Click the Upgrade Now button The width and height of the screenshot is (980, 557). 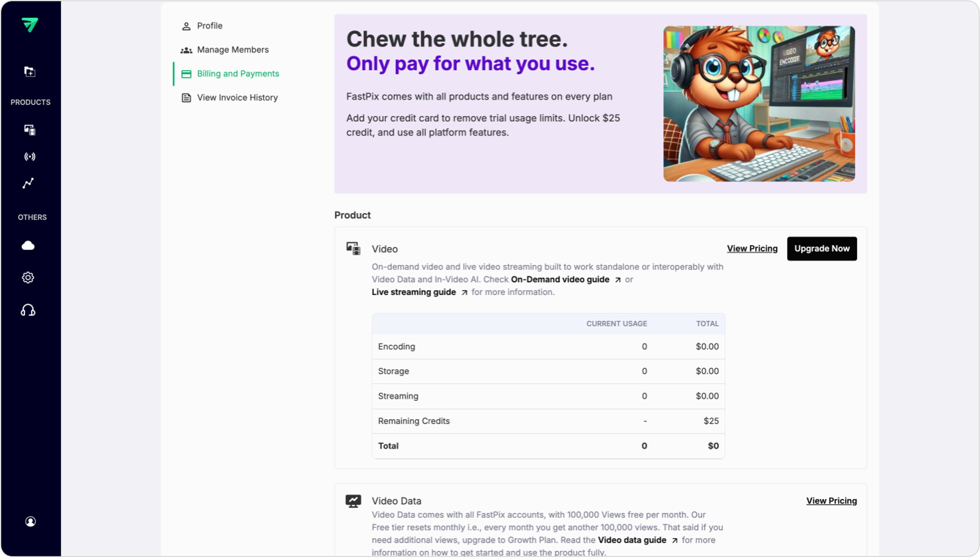[822, 249]
